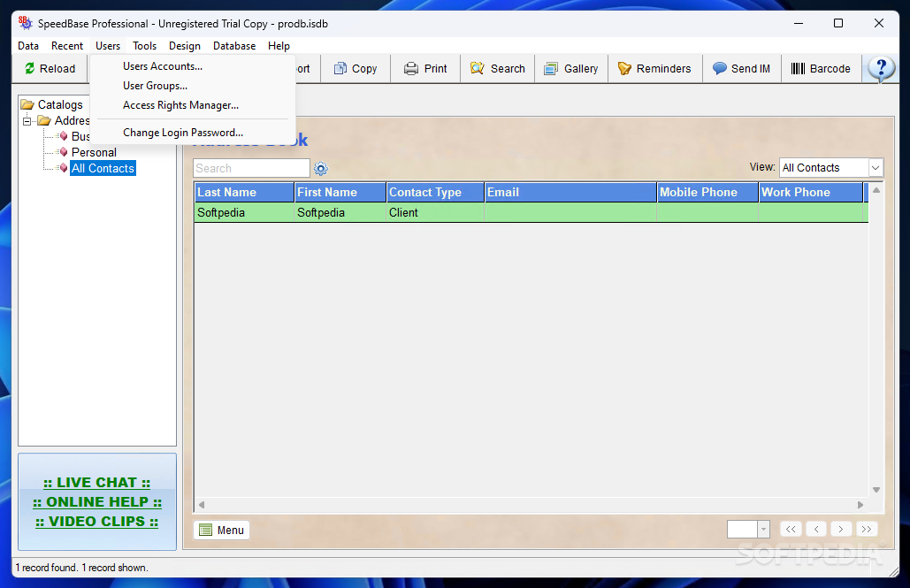
Task: Maximize the SpeedBase window
Action: (838, 23)
